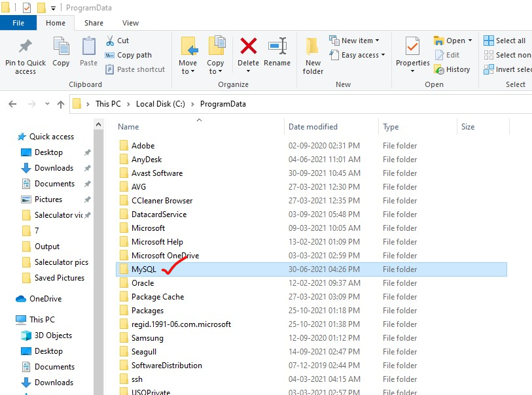Expand breadcrumb chevron after This PC
The width and height of the screenshot is (532, 395).
(x=129, y=104)
